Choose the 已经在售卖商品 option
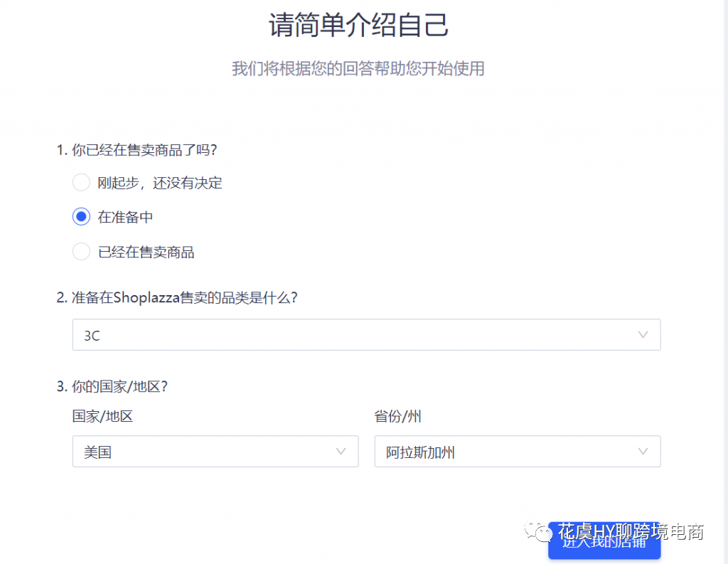The height and width of the screenshot is (564, 728). pos(81,251)
